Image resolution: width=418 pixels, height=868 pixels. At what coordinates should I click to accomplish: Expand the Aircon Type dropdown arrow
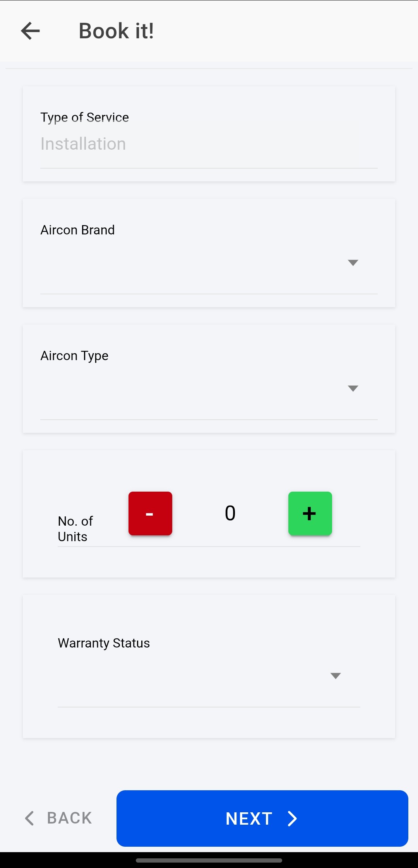(x=353, y=388)
